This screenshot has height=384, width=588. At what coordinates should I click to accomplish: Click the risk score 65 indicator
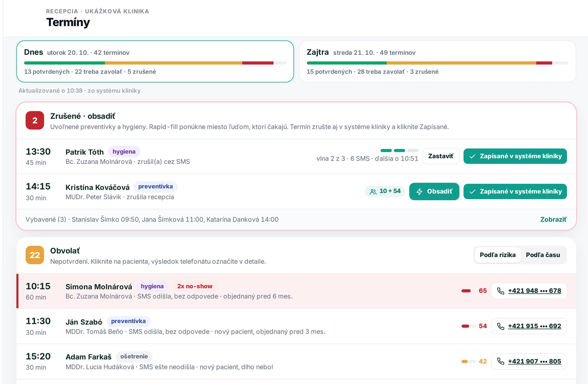(x=474, y=291)
